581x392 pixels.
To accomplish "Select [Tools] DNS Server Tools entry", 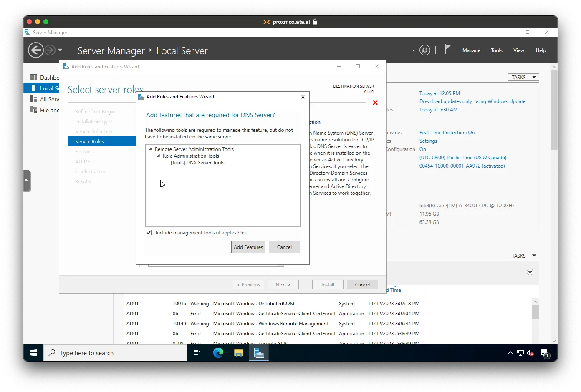I will 197,163.
